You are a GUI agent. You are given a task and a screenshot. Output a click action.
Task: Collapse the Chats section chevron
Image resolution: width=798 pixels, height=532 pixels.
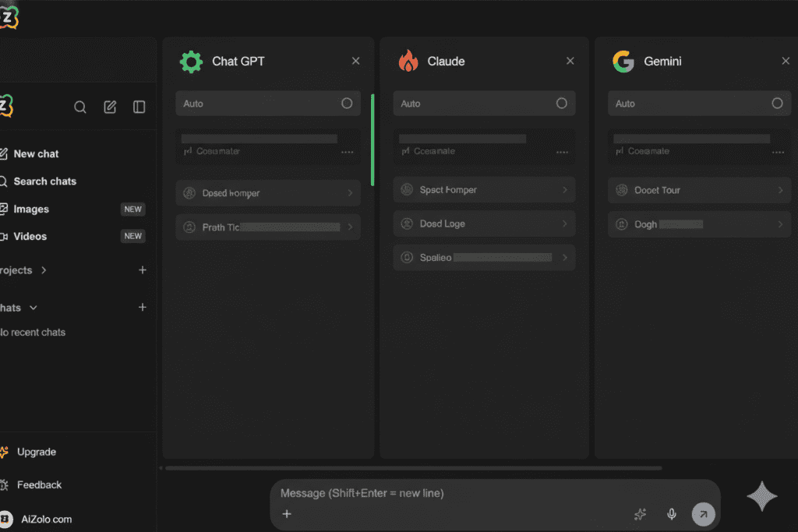(x=33, y=308)
